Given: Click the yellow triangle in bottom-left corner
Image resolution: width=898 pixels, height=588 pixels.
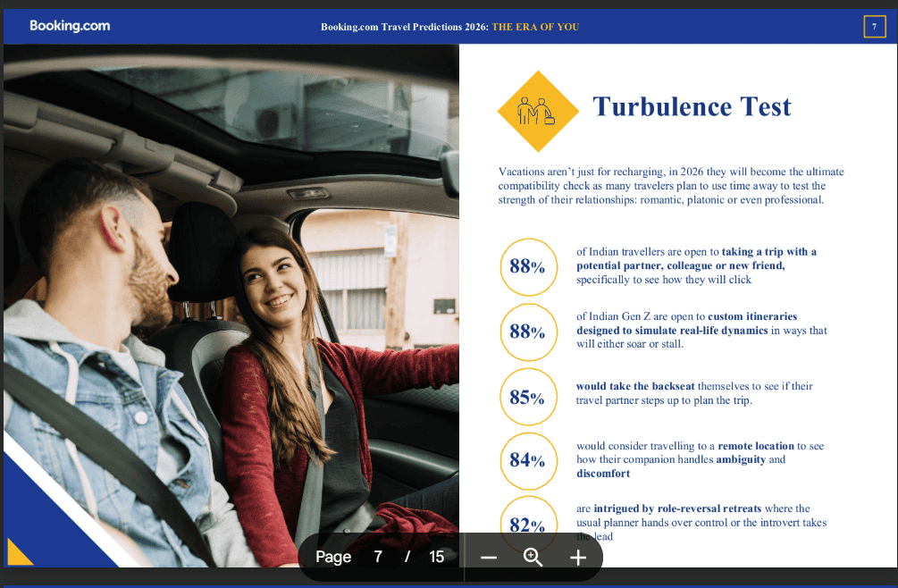Looking at the screenshot, I should 17,554.
